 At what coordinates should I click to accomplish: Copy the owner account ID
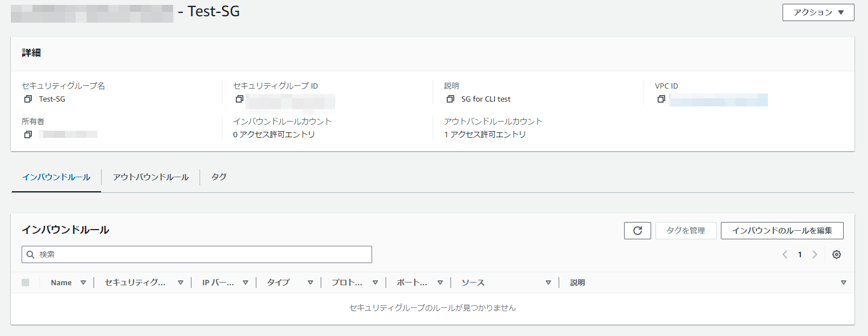tap(28, 135)
